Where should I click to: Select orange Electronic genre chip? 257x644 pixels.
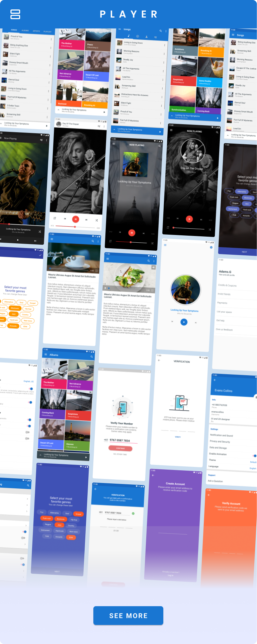[15, 308]
